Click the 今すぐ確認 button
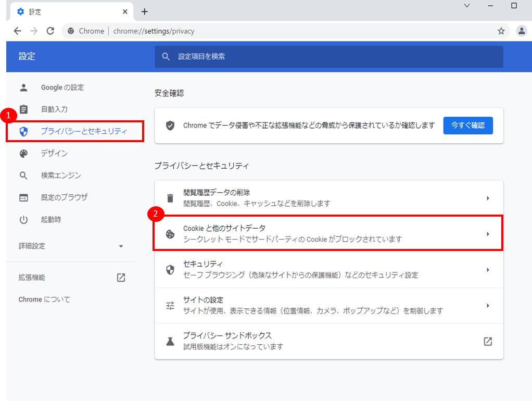 coord(468,126)
